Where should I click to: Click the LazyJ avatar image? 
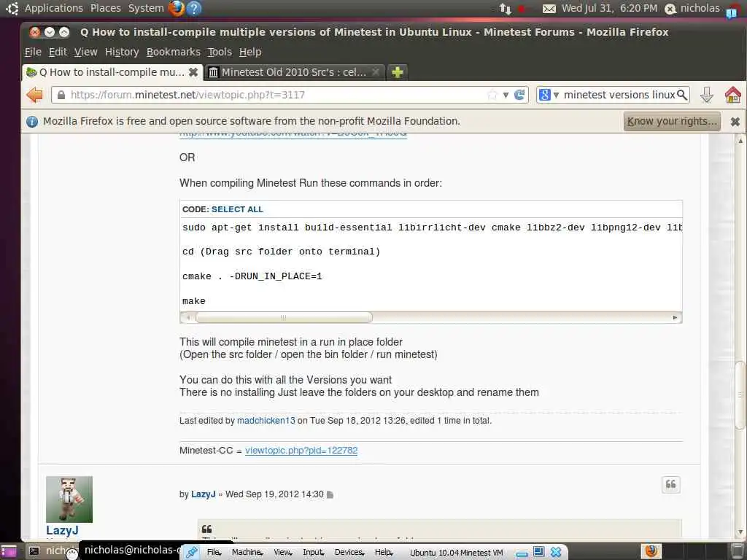click(x=69, y=499)
